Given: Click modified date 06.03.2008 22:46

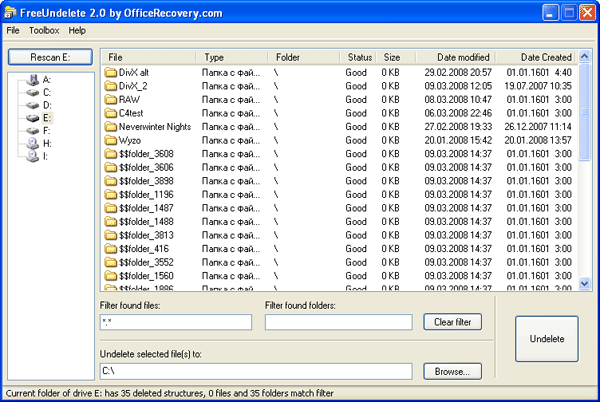Looking at the screenshot, I should pos(458,113).
